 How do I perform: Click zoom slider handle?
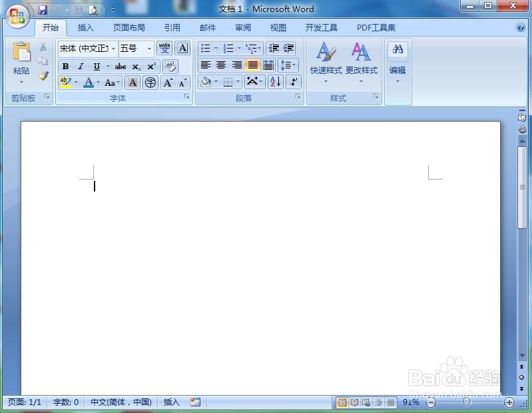[467, 402]
